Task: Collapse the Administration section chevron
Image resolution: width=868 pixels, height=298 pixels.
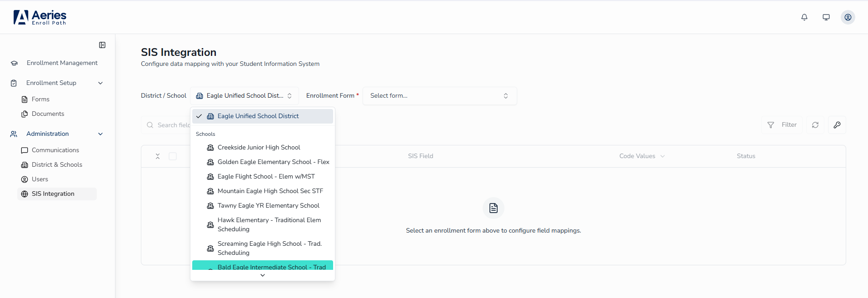Action: [100, 134]
